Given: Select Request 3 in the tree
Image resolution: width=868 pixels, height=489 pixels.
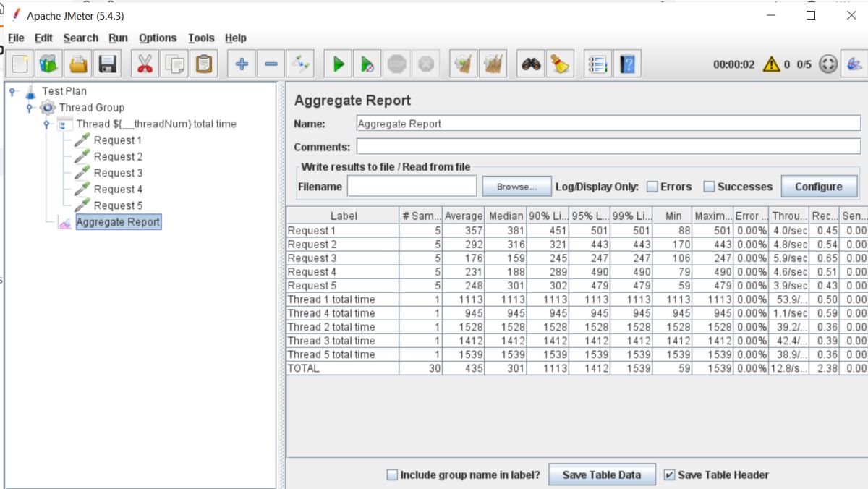Looking at the screenshot, I should tap(118, 173).
